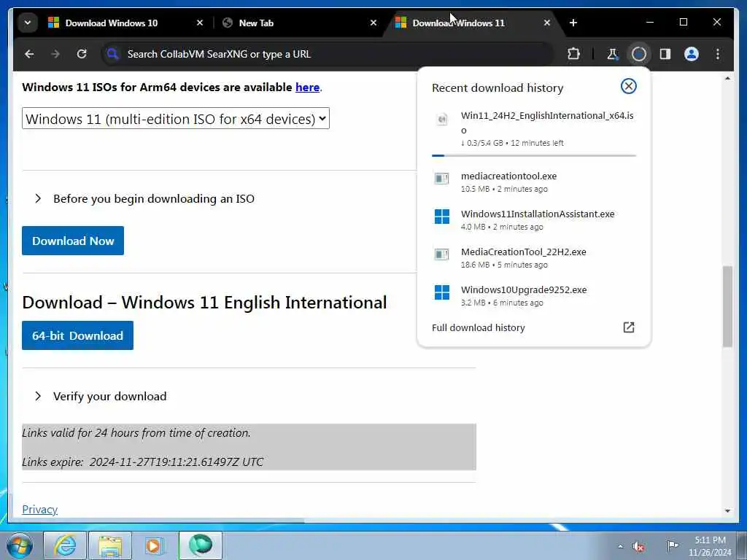Close the Recent download history popup
The image size is (747, 560).
[x=628, y=86]
